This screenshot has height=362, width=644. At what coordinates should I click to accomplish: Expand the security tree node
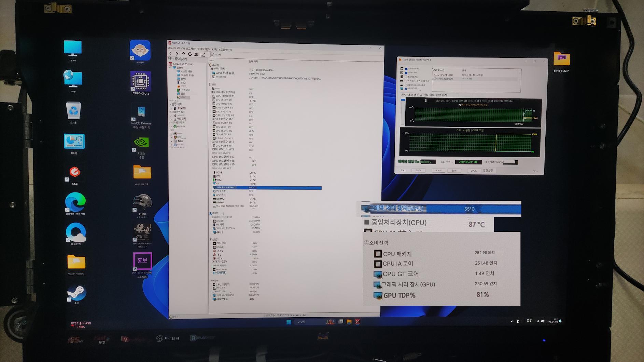tap(171, 137)
